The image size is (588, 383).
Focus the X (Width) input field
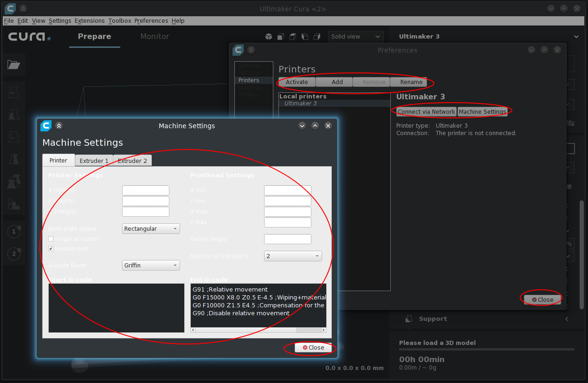click(x=146, y=190)
